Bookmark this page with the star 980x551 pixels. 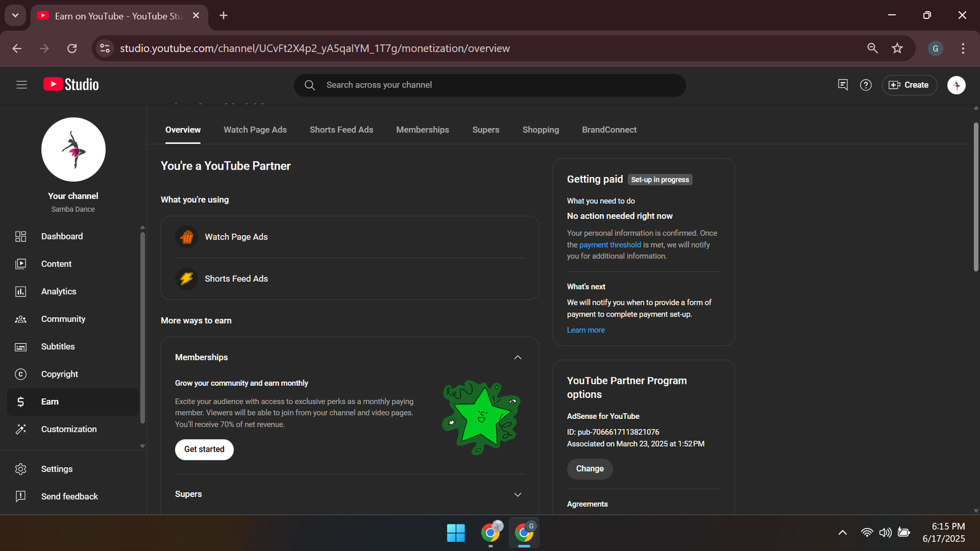pos(897,48)
